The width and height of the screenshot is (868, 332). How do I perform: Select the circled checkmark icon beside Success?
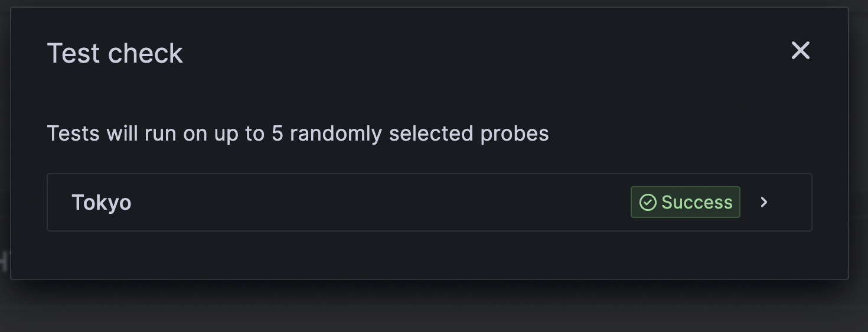pyautogui.click(x=648, y=203)
